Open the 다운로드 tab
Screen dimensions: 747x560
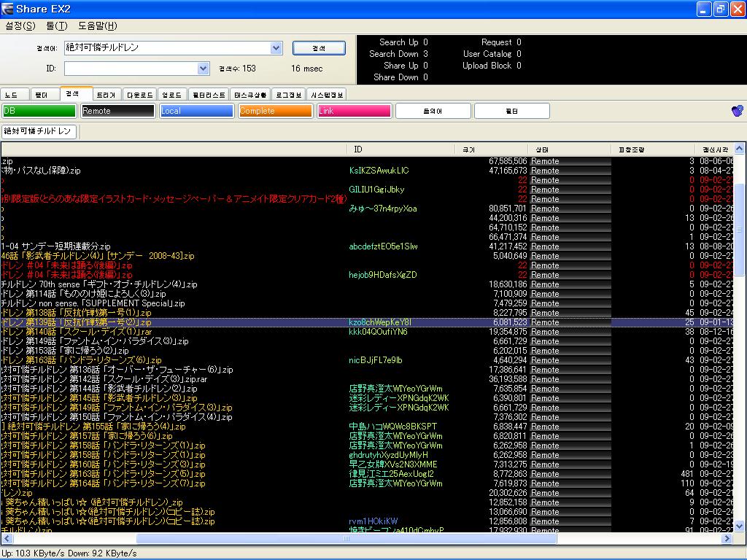pyautogui.click(x=139, y=95)
